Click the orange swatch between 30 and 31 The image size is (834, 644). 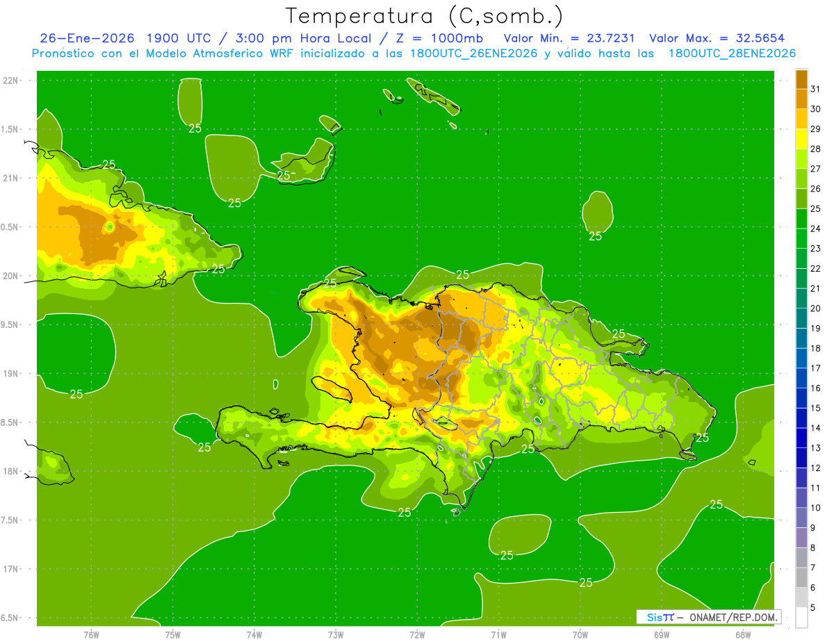(x=801, y=99)
